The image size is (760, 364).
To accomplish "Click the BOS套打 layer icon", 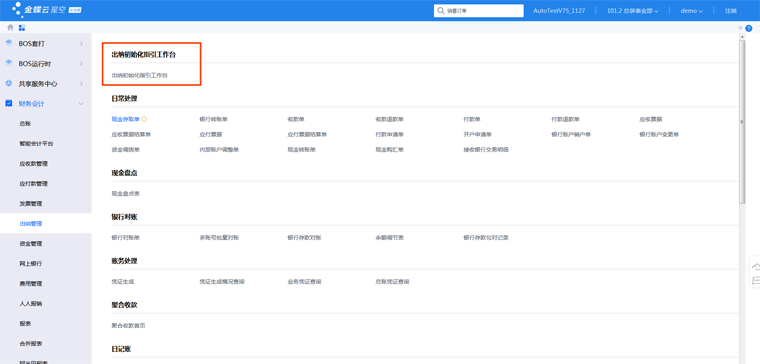I will [x=8, y=43].
